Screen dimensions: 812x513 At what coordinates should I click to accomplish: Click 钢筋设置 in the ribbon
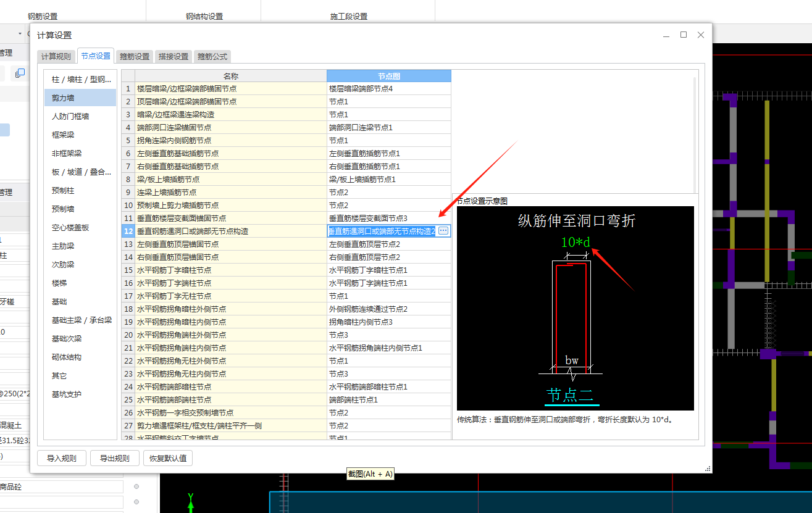(43, 16)
